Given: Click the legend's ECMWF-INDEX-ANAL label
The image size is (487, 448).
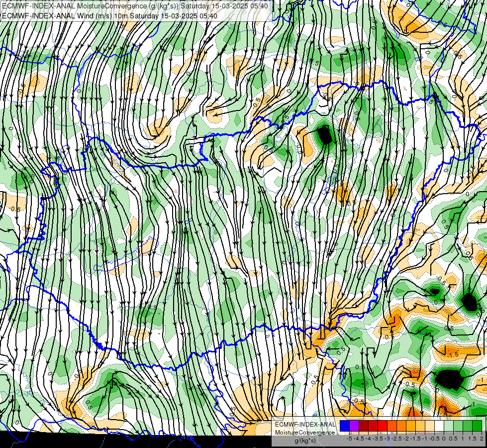Looking at the screenshot, I should click(x=305, y=425).
